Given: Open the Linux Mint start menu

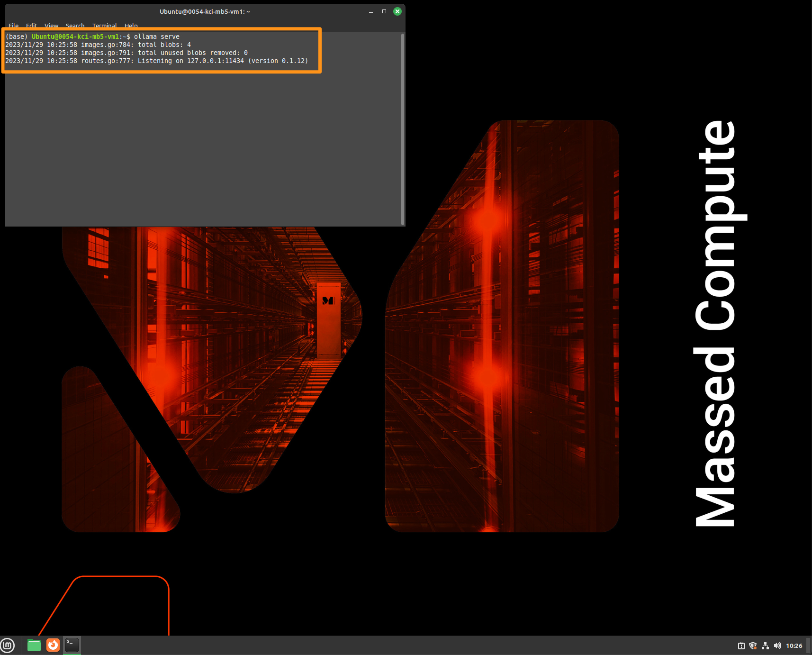Looking at the screenshot, I should pyautogui.click(x=8, y=645).
